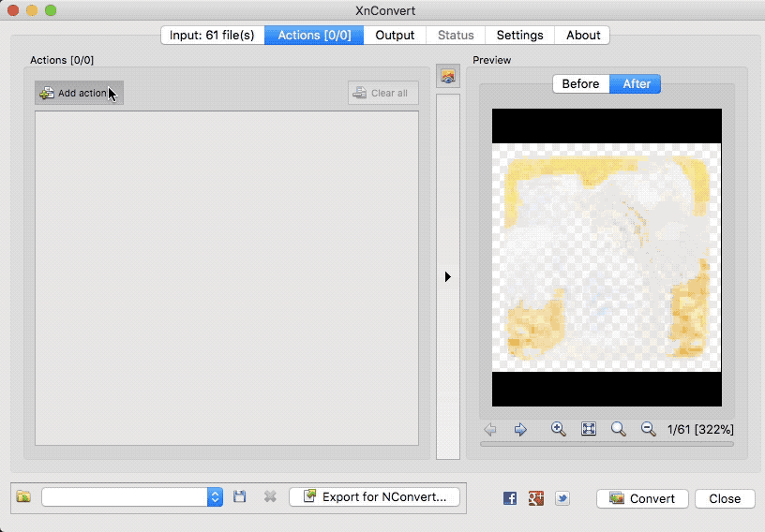This screenshot has height=532, width=765.
Task: Delete the script with X icon
Action: point(270,497)
